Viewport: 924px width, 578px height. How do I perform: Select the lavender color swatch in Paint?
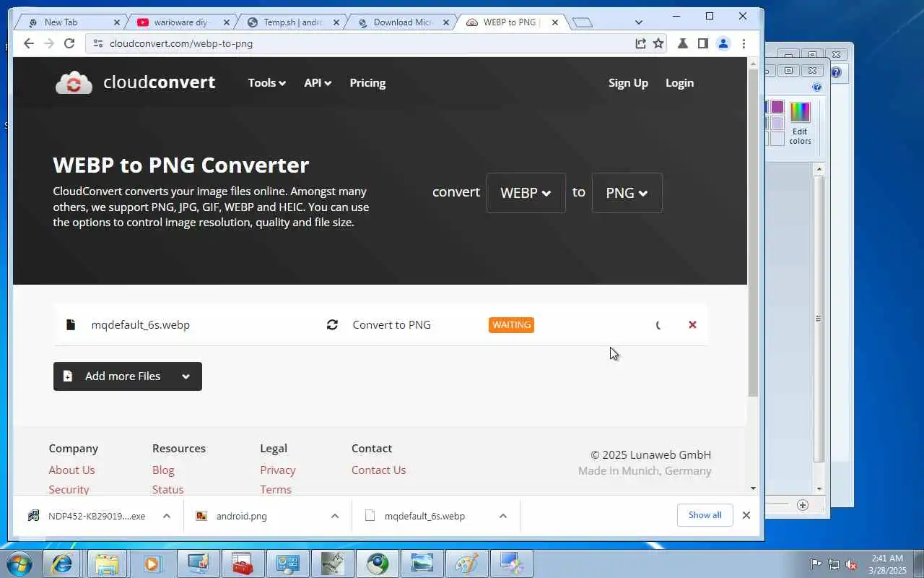pyautogui.click(x=777, y=123)
